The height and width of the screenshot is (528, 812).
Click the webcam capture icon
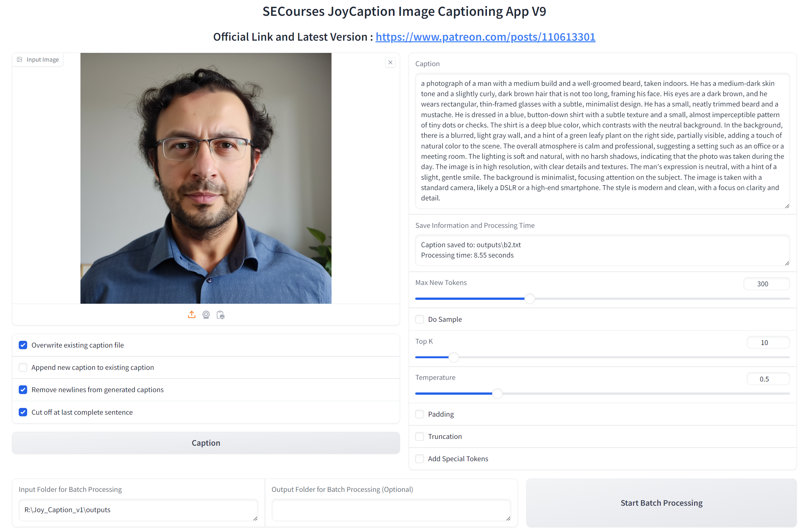[x=206, y=315]
